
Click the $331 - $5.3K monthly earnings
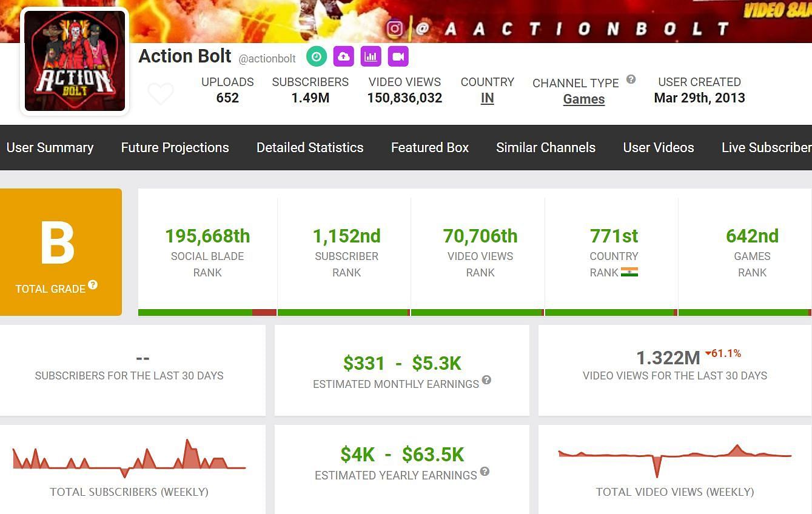[402, 363]
